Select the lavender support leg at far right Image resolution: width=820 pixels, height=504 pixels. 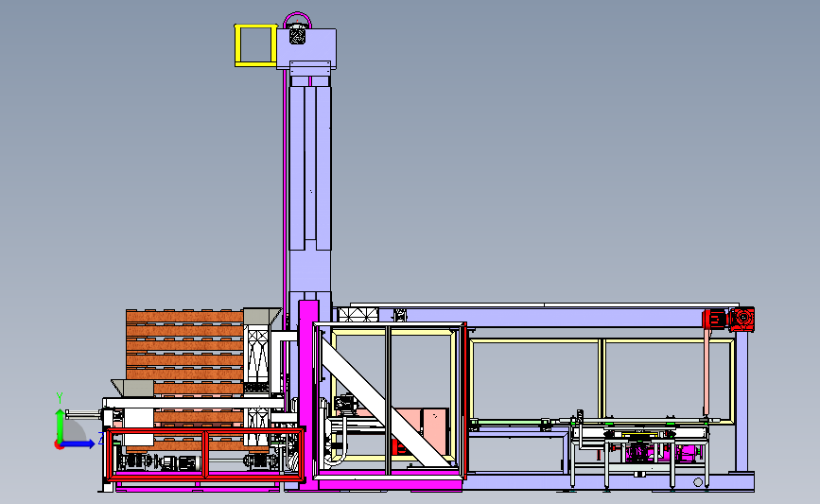pos(741,400)
